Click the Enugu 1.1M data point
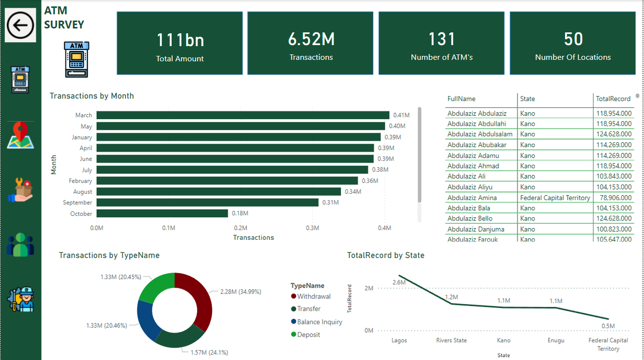The image size is (644, 360). [556, 307]
